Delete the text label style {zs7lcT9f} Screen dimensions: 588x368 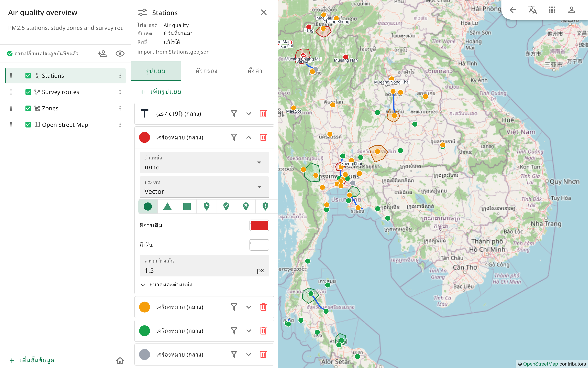263,114
